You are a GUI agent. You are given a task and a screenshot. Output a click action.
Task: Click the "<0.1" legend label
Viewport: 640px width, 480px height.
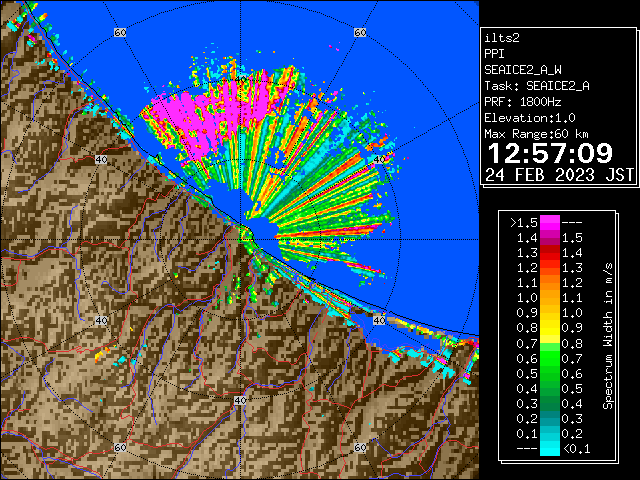point(577,449)
